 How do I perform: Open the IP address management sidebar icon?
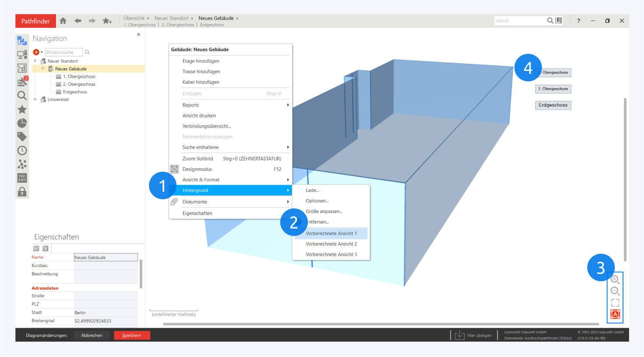(x=22, y=178)
